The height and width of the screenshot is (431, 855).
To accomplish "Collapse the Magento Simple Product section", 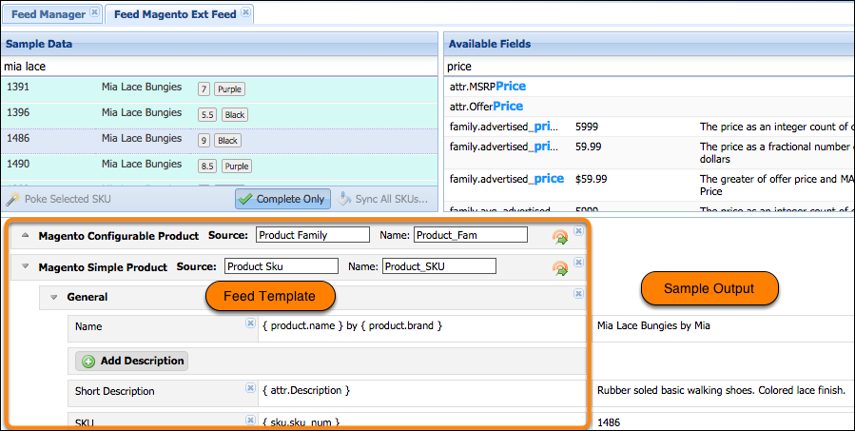I will coord(25,266).
